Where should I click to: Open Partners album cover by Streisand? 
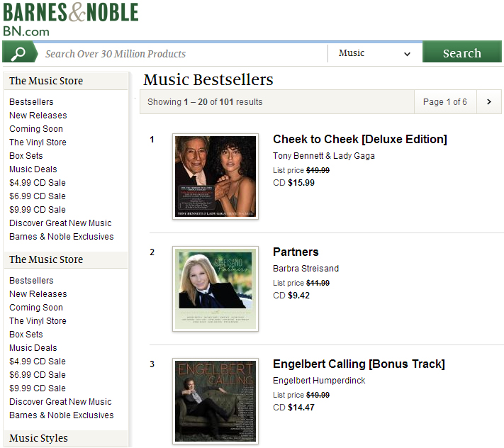click(x=215, y=289)
